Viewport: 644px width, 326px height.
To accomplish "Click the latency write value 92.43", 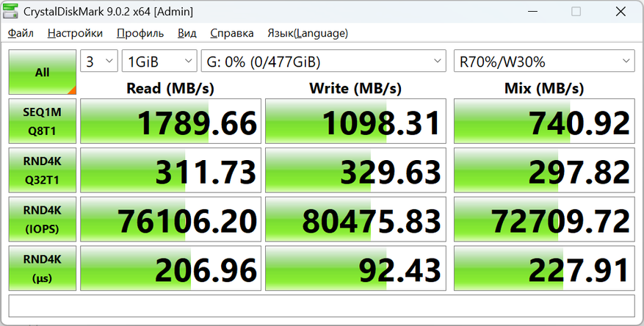I will [x=355, y=269].
